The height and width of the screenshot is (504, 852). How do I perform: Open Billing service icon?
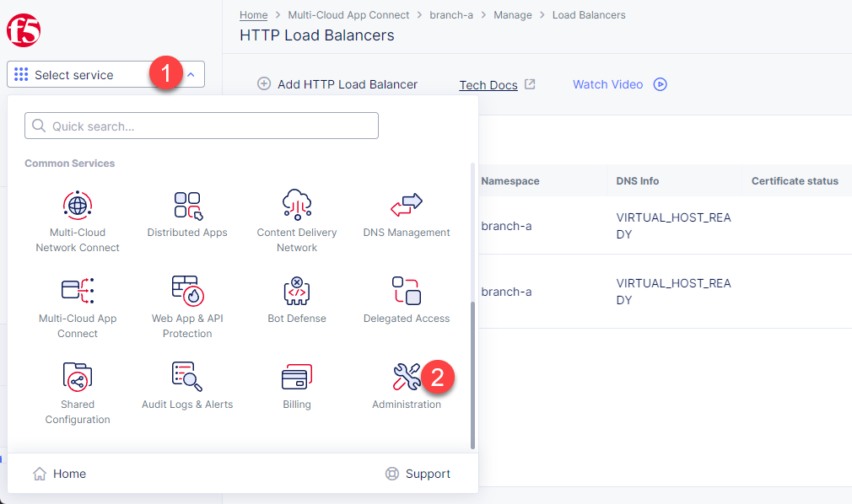click(297, 377)
